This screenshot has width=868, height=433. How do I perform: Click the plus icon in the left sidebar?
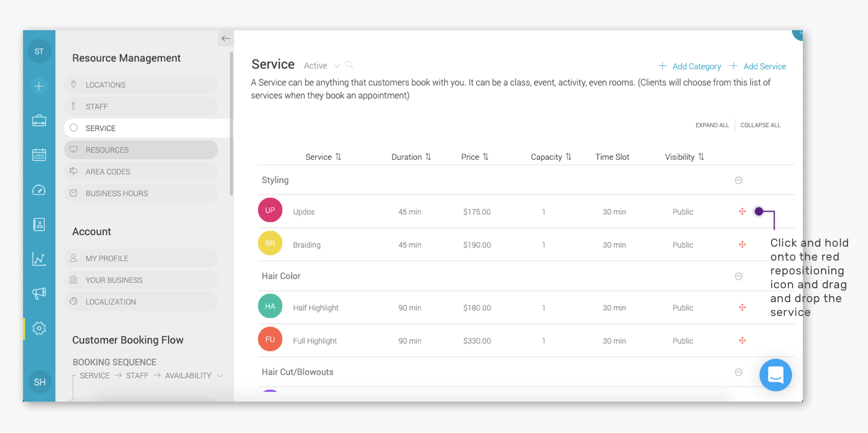(x=39, y=86)
